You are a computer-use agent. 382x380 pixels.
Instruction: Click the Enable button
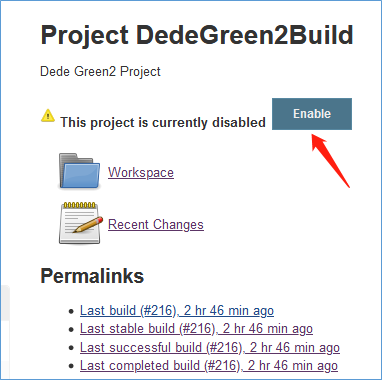coord(312,114)
